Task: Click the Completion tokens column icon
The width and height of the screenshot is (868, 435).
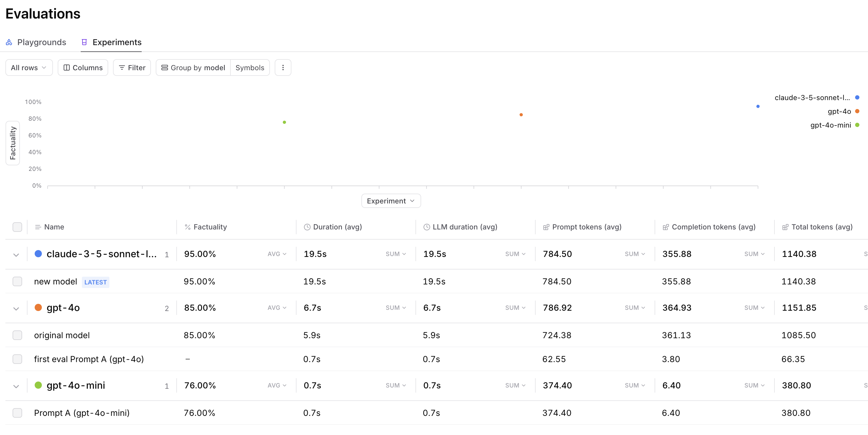Action: click(665, 227)
